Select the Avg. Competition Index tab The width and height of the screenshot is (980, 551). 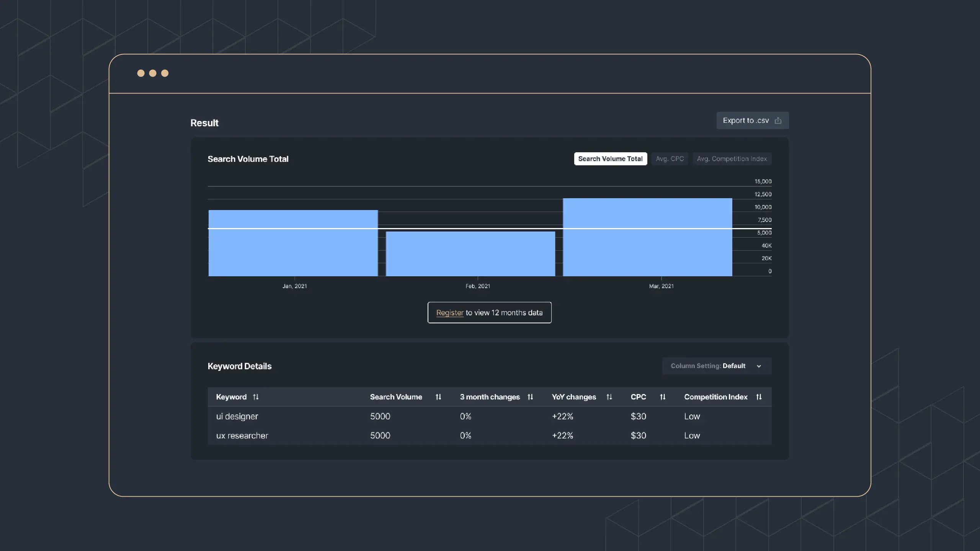point(732,159)
